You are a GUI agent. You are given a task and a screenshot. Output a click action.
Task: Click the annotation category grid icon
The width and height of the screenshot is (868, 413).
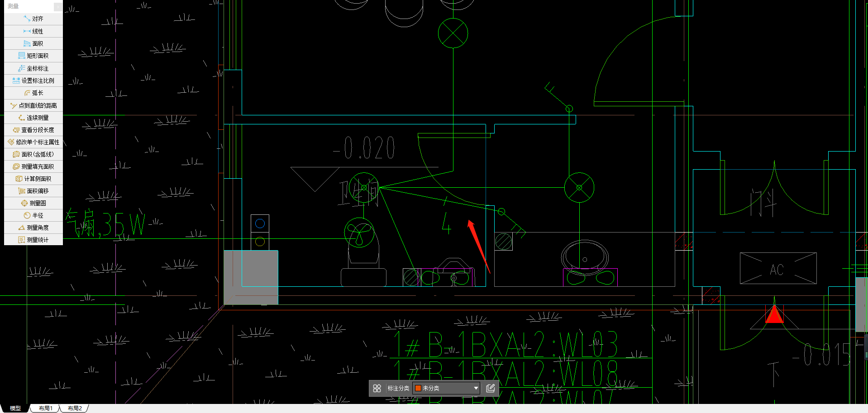(x=377, y=388)
